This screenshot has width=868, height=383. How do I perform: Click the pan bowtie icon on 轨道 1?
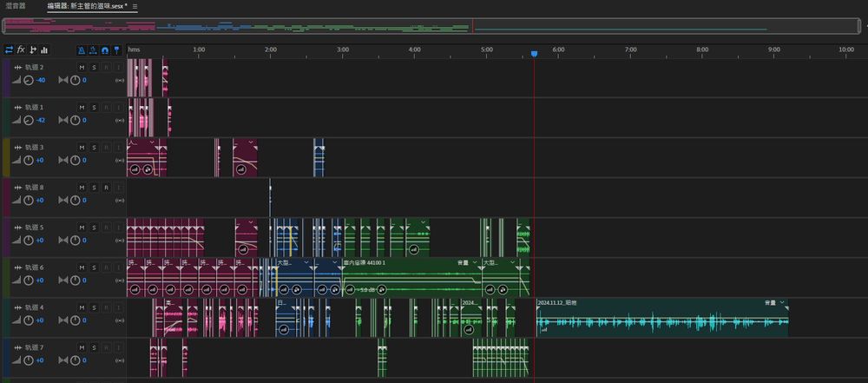tap(63, 120)
